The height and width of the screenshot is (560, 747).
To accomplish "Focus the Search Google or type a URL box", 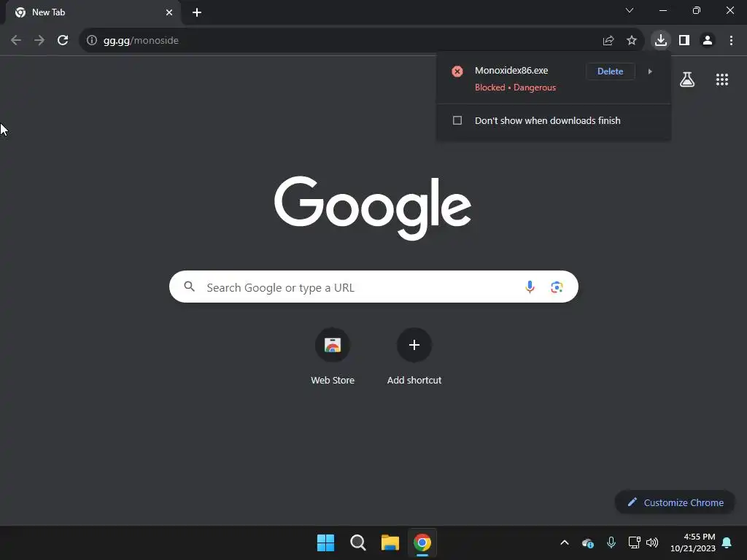I will pos(373,287).
